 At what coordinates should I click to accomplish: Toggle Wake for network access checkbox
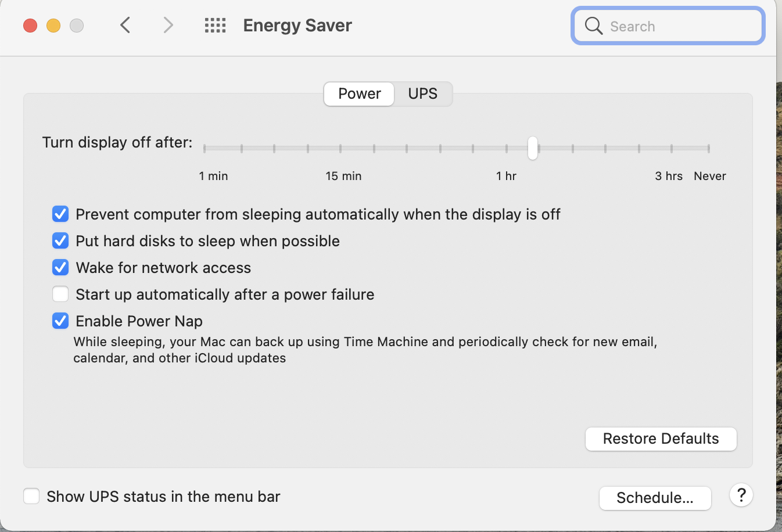[60, 268]
